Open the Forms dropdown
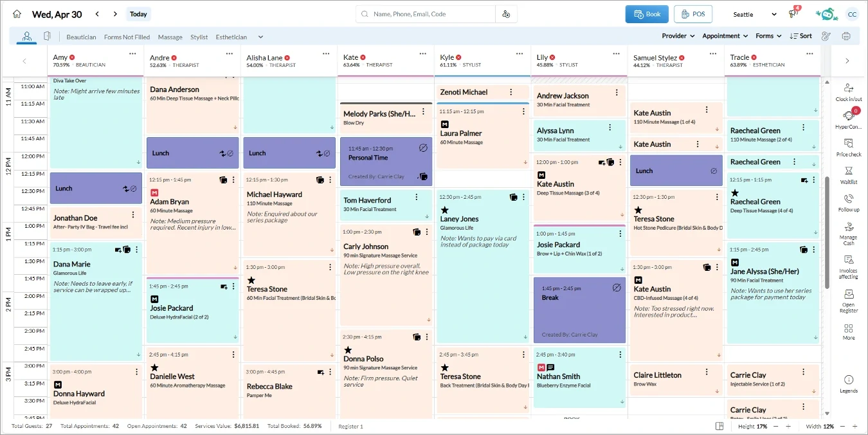The width and height of the screenshot is (868, 435). coord(768,36)
